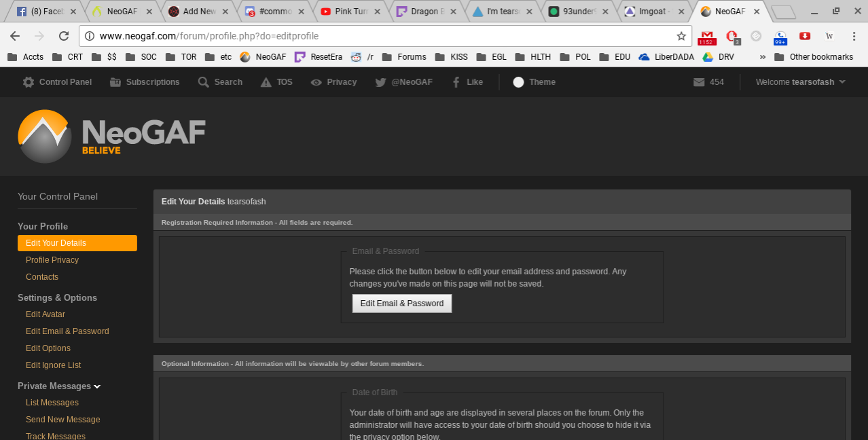View site information icon in address bar

(90, 36)
